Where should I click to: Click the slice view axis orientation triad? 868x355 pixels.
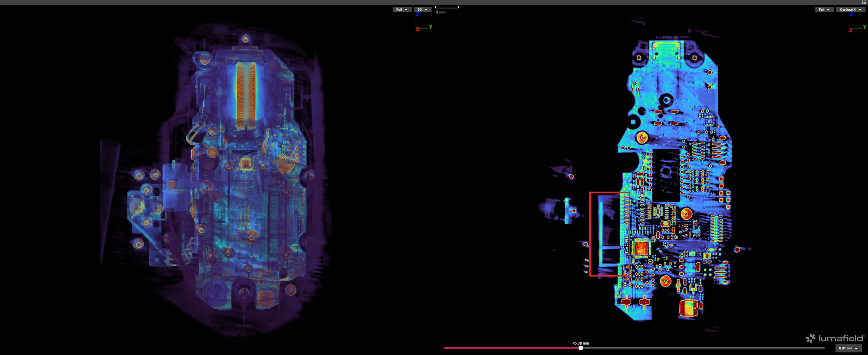[855, 23]
